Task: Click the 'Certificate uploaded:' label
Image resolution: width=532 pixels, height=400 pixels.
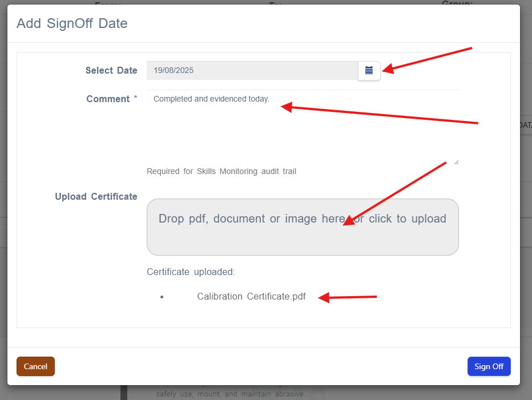Action: coord(191,272)
